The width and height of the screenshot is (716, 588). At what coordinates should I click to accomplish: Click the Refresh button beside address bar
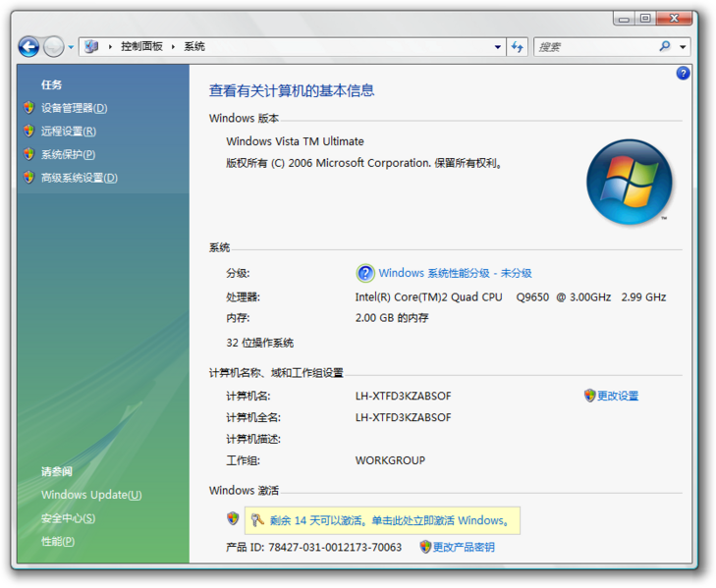(518, 46)
